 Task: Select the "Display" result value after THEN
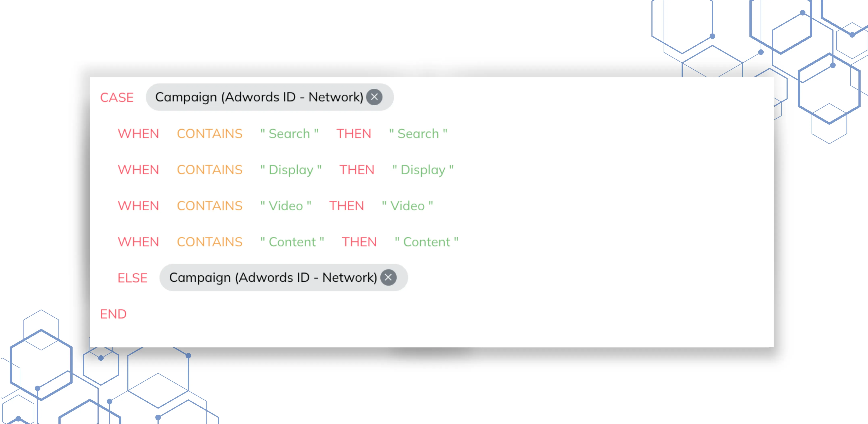tap(423, 170)
